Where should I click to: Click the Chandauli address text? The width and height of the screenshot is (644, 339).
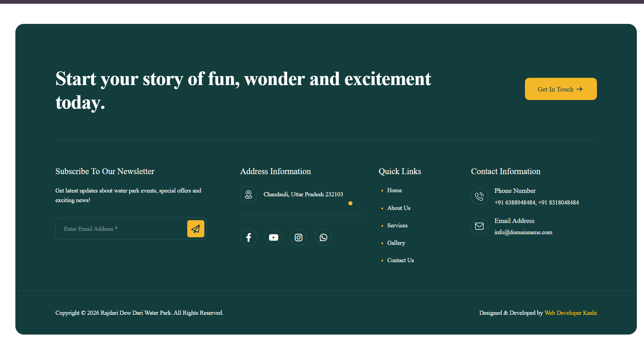coord(303,194)
